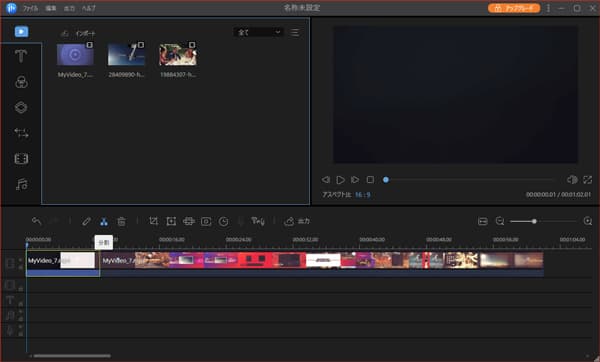
Task: Click the text track header icon
Action: [x=10, y=300]
